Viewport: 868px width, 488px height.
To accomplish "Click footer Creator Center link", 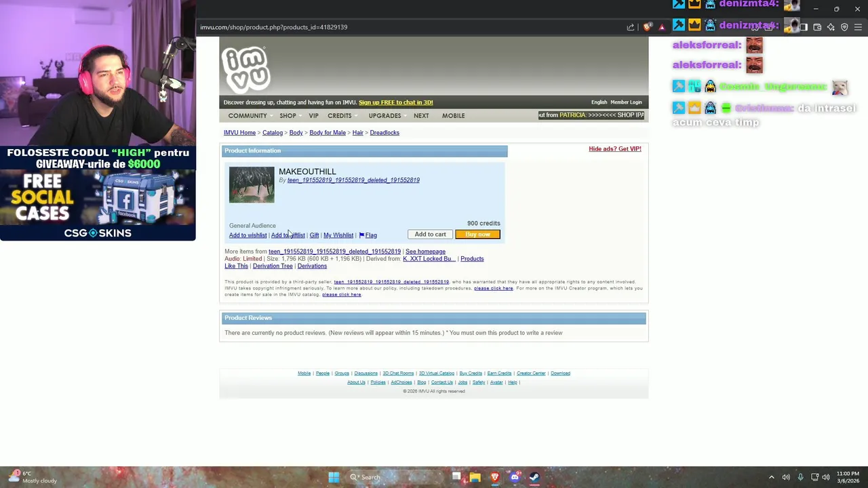I will click(531, 373).
